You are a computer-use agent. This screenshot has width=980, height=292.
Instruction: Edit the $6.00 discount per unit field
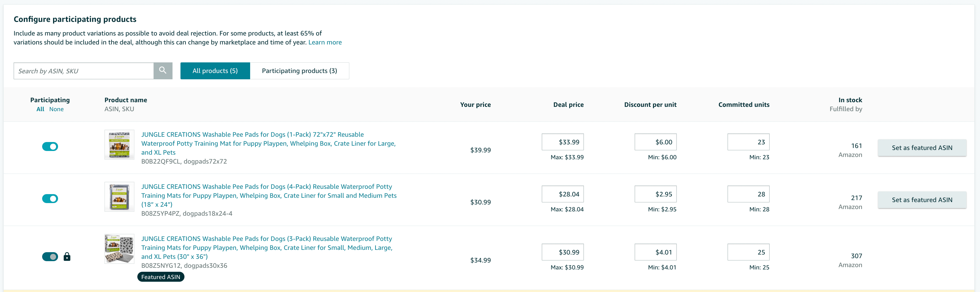656,142
